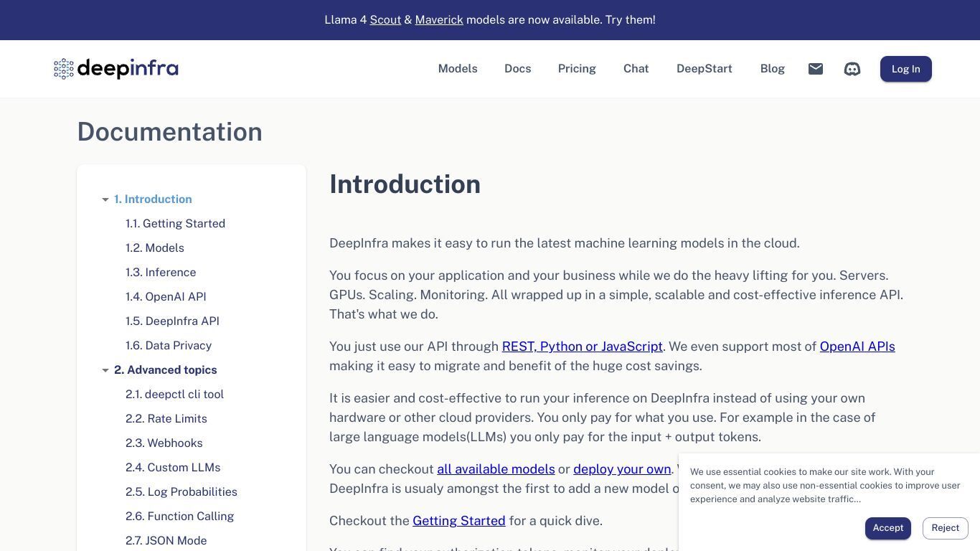
Task: Select 1.1. Getting Started in sidebar
Action: [x=175, y=224]
